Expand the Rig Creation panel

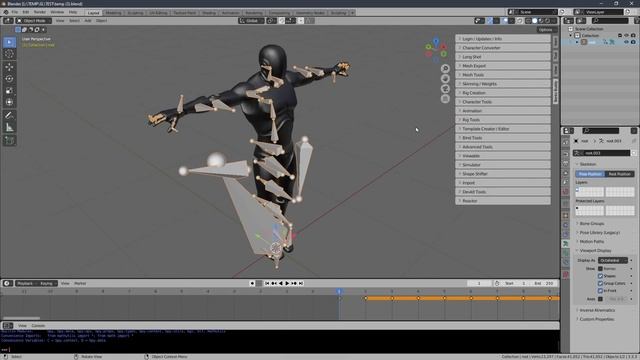503,93
